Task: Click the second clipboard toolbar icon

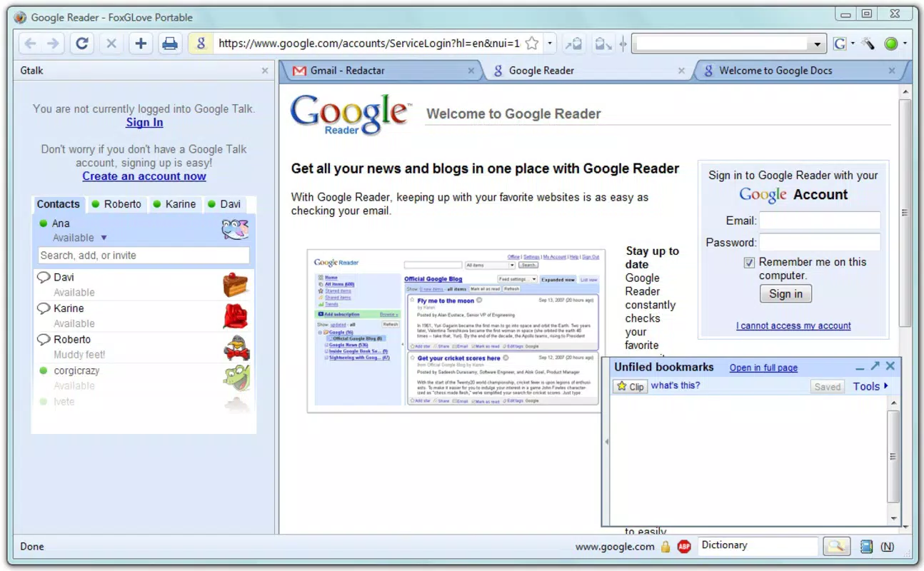Action: pos(603,44)
